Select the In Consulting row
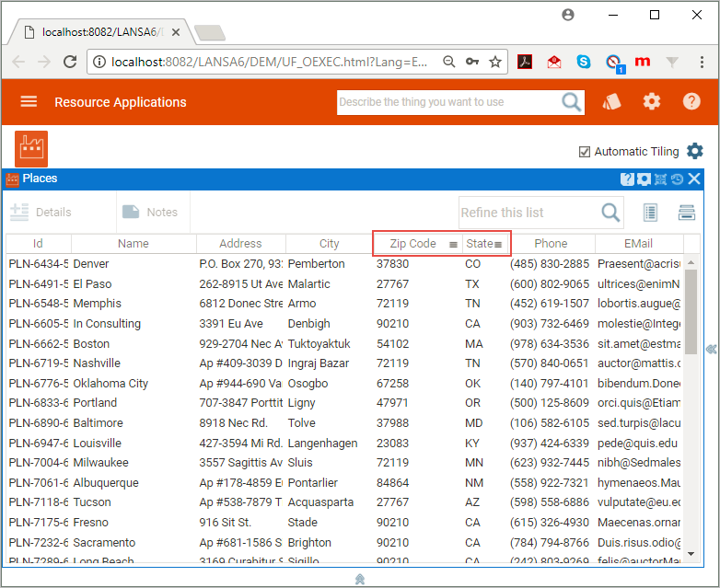 click(344, 324)
